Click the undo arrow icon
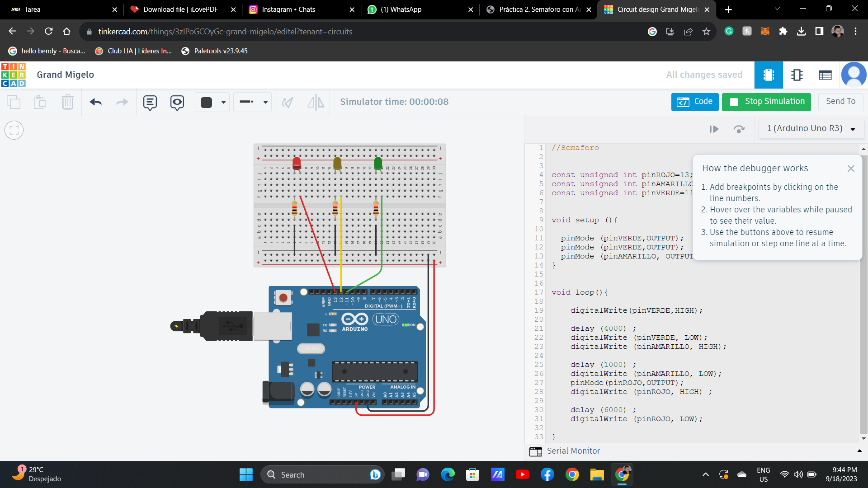 click(95, 102)
